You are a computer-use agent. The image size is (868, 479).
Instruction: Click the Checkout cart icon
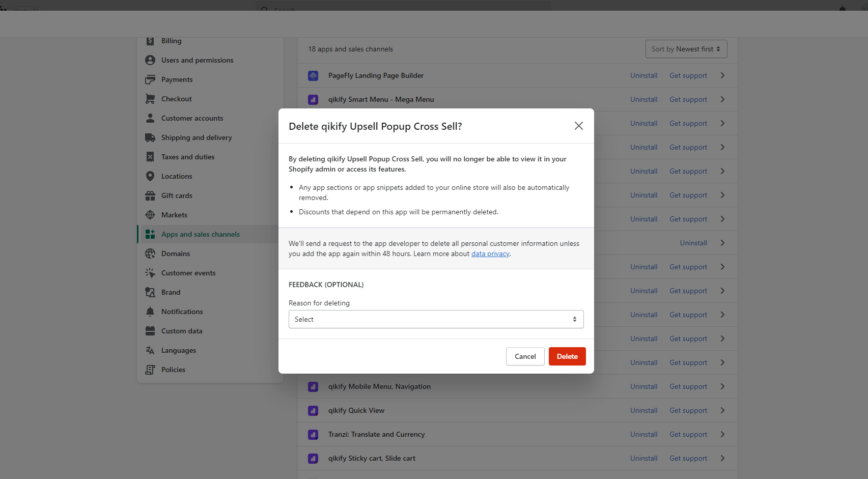click(150, 99)
